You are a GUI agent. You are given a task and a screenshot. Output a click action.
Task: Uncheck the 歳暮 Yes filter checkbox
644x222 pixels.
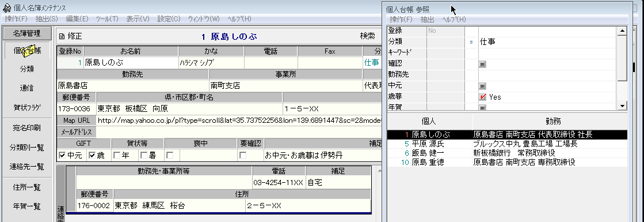483,97
